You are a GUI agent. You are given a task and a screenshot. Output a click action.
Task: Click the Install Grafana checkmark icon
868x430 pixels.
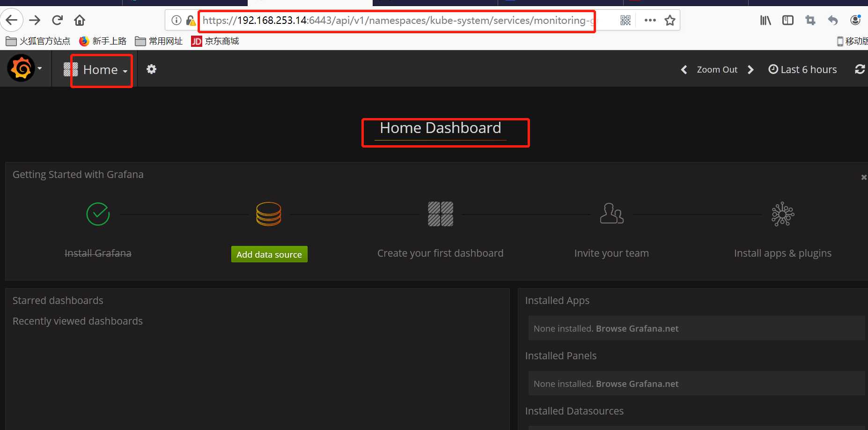click(98, 214)
